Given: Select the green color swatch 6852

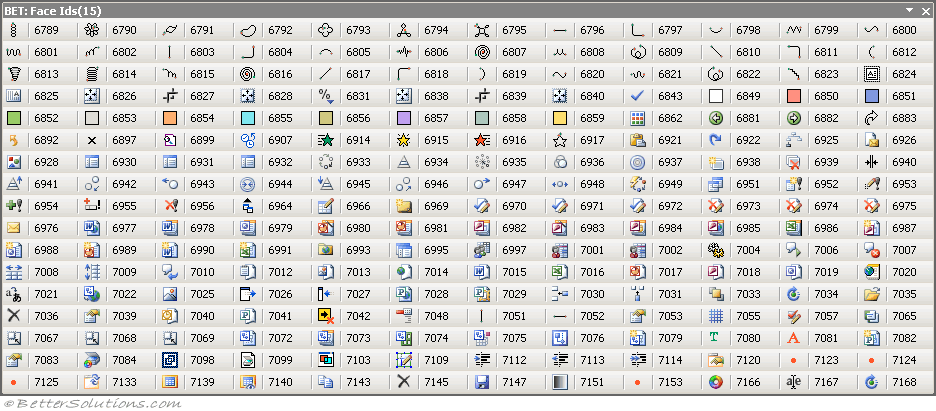Looking at the screenshot, I should 14,118.
